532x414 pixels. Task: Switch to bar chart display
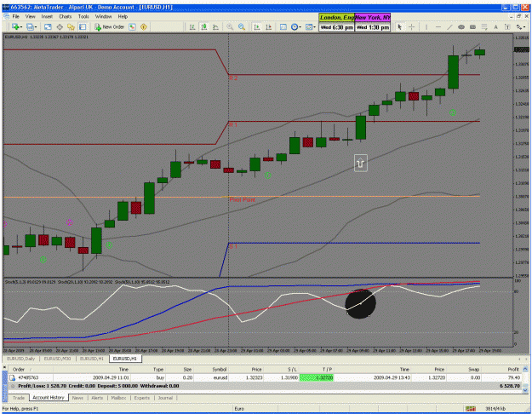tap(192, 26)
